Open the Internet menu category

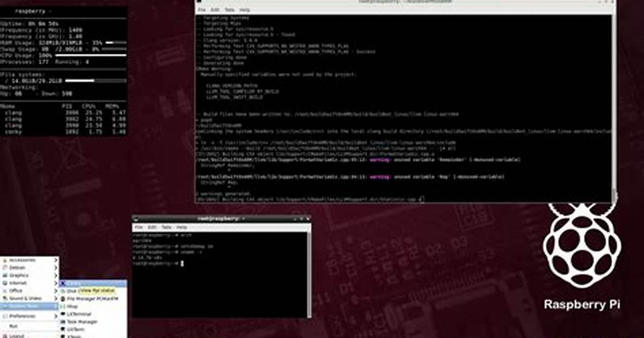pyautogui.click(x=30, y=284)
